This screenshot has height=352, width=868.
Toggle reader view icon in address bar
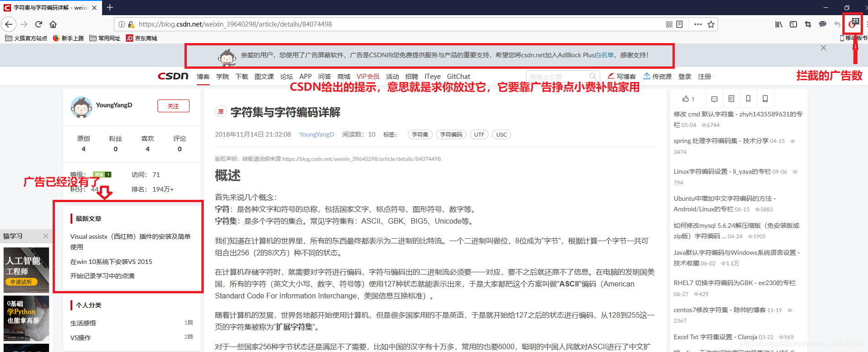(679, 24)
